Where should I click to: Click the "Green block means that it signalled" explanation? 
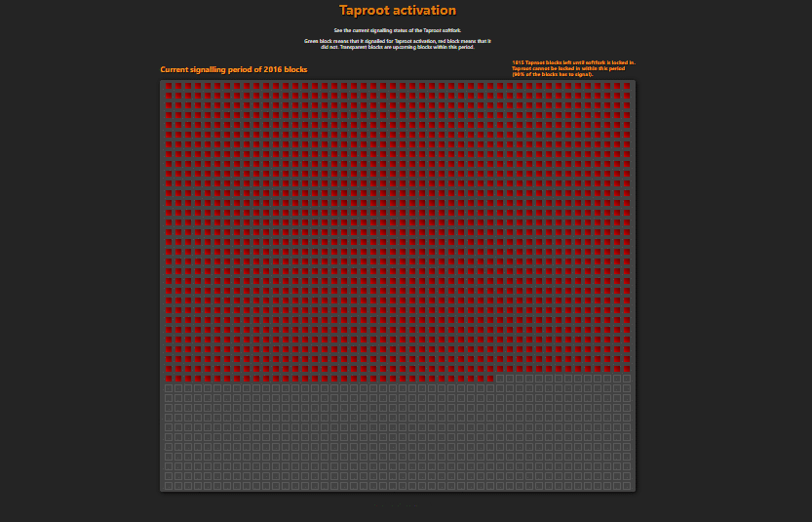pyautogui.click(x=398, y=44)
